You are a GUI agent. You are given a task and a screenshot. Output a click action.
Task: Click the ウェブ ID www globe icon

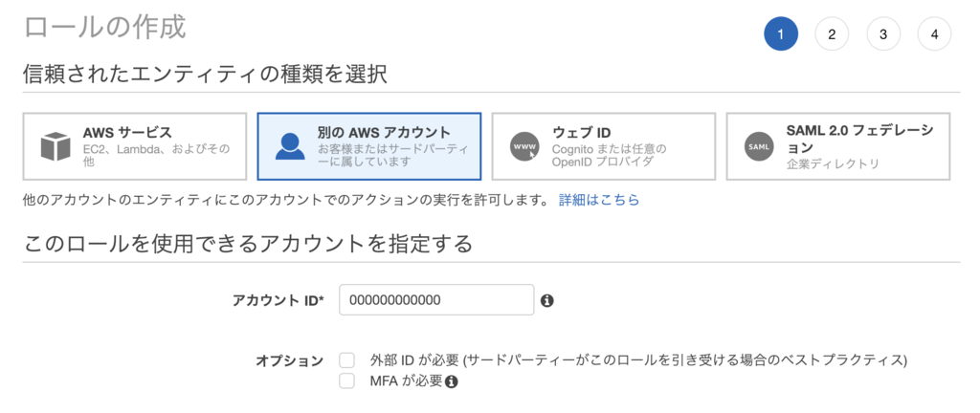coord(524,146)
